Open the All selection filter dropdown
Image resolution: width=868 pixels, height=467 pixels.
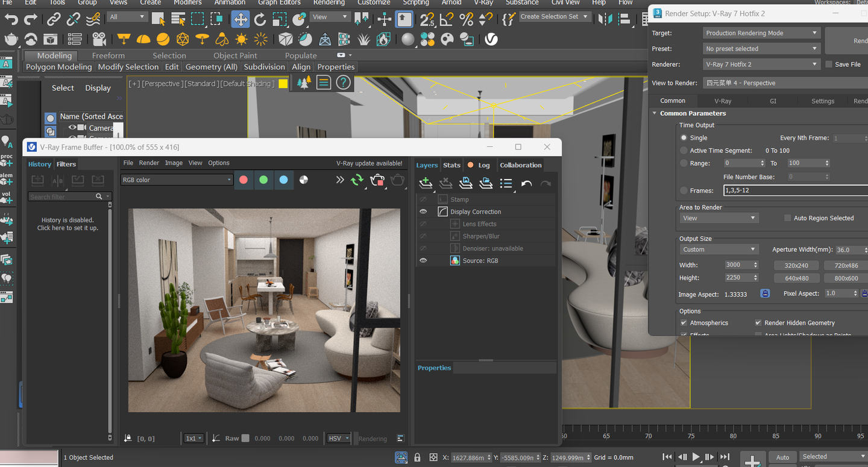click(127, 17)
